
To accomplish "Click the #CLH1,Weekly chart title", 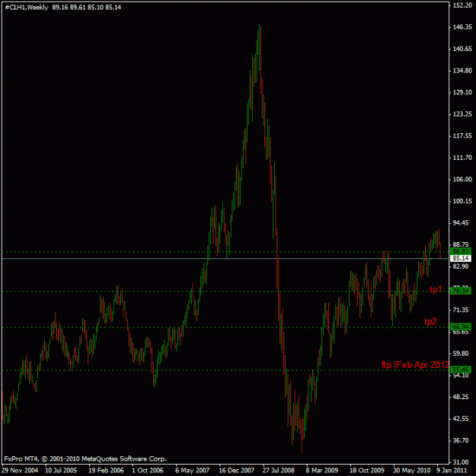I will (27, 8).
